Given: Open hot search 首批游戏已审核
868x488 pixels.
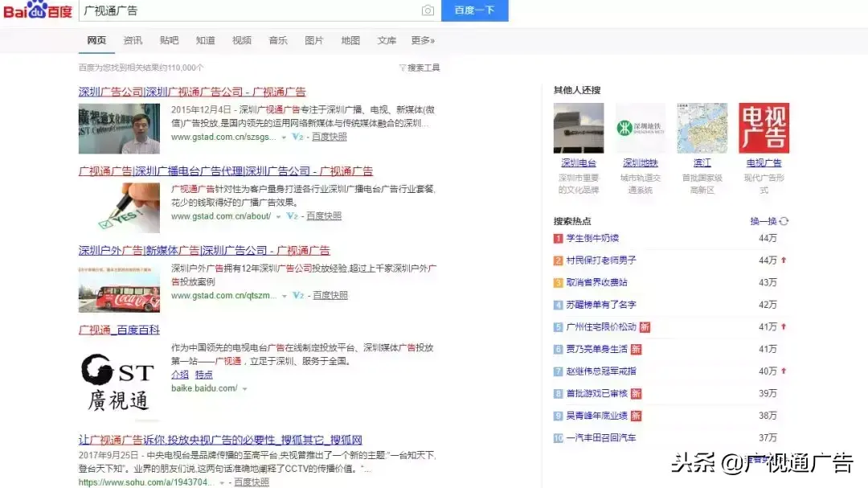Looking at the screenshot, I should (x=596, y=393).
